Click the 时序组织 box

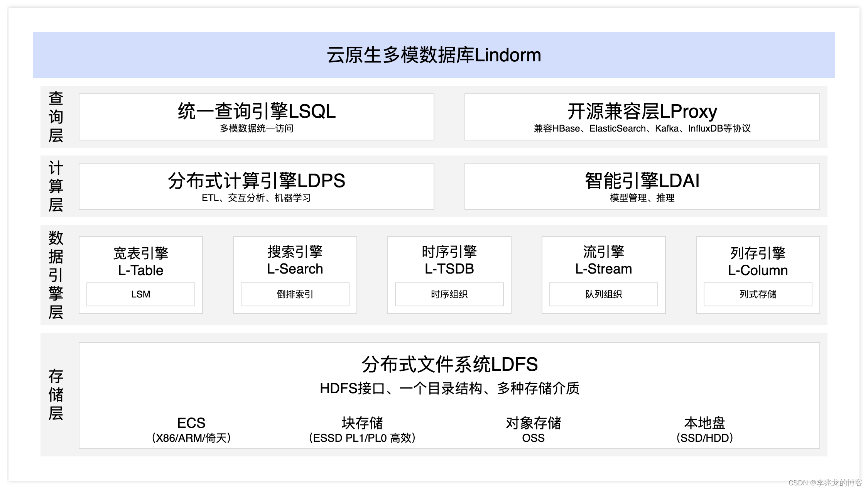point(449,294)
